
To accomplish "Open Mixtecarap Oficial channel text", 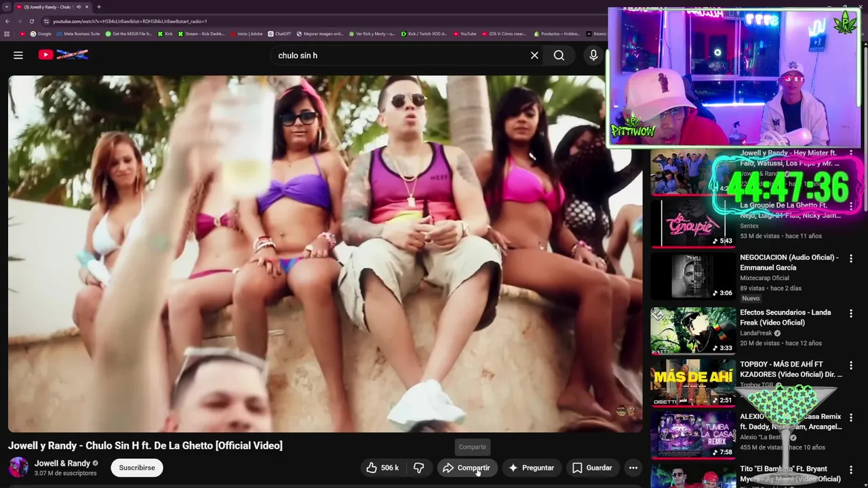I will (x=764, y=278).
